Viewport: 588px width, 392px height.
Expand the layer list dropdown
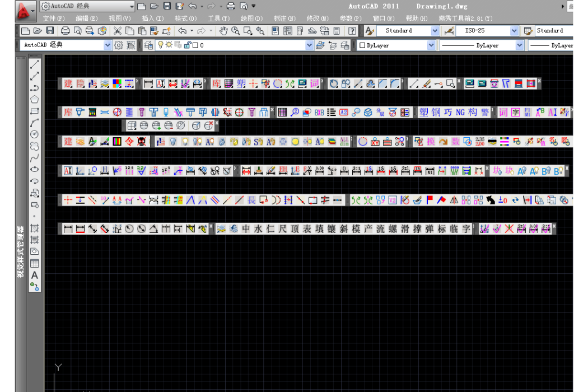[x=309, y=45]
